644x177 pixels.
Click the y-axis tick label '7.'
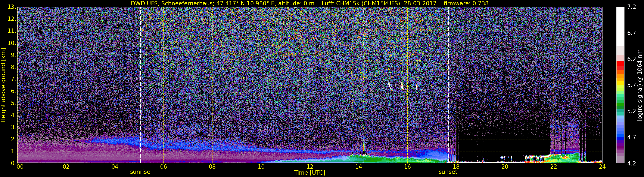[13, 79]
